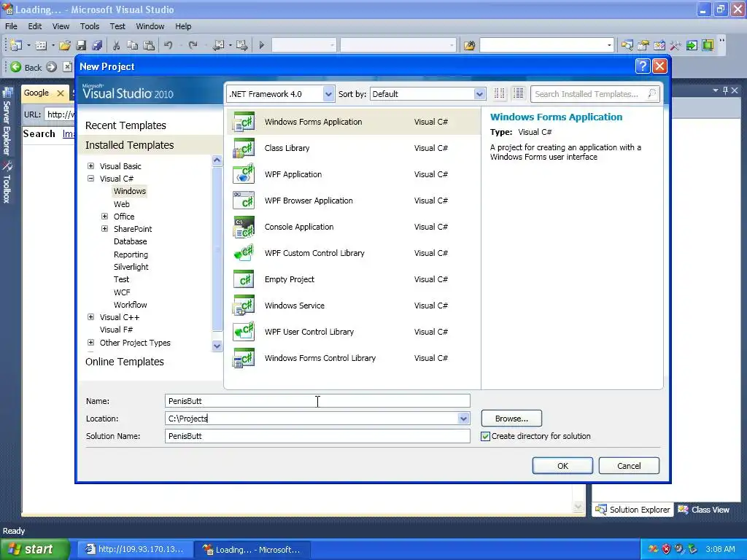Open Server Explorer side panel tab

coord(7,121)
